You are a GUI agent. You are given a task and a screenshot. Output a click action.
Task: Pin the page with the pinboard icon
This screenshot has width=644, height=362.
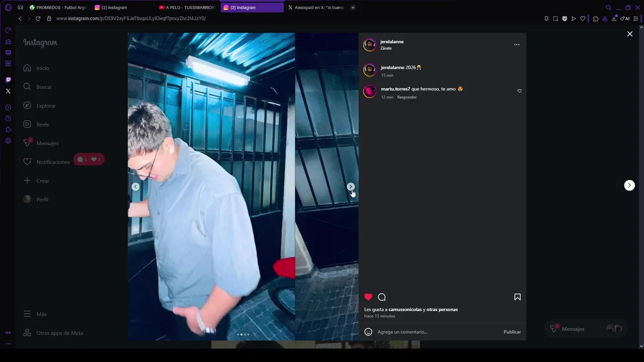click(546, 19)
